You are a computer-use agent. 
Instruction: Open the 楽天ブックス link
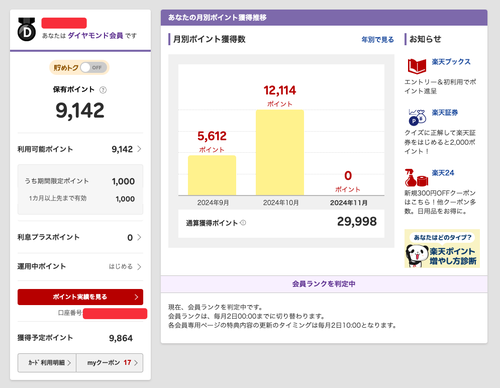coord(451,62)
